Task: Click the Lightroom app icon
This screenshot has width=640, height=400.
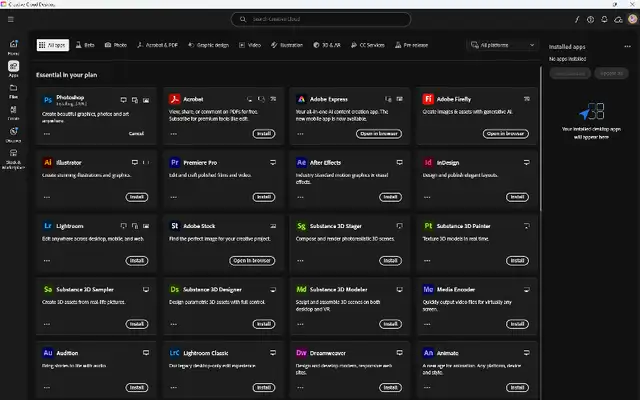Action: click(48, 226)
